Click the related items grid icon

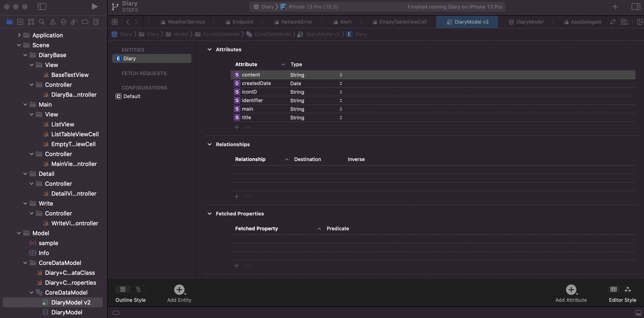[x=114, y=22]
